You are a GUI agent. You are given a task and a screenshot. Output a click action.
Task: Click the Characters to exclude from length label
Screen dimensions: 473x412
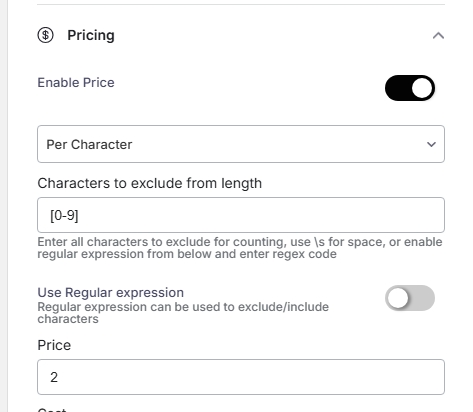click(x=149, y=183)
